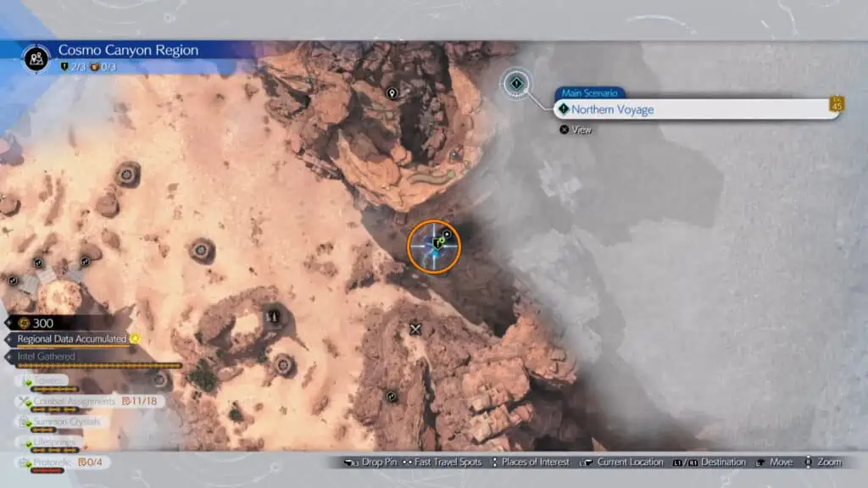The height and width of the screenshot is (488, 868).
Task: Click the orange report icon beside 0/4
Action: [82, 462]
